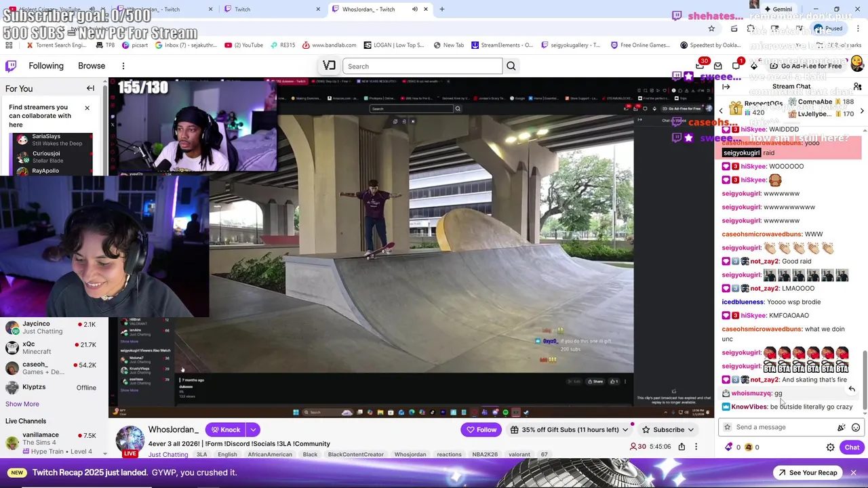Click the search magnifier button
Screen dimensions: 868x488
pos(511,66)
